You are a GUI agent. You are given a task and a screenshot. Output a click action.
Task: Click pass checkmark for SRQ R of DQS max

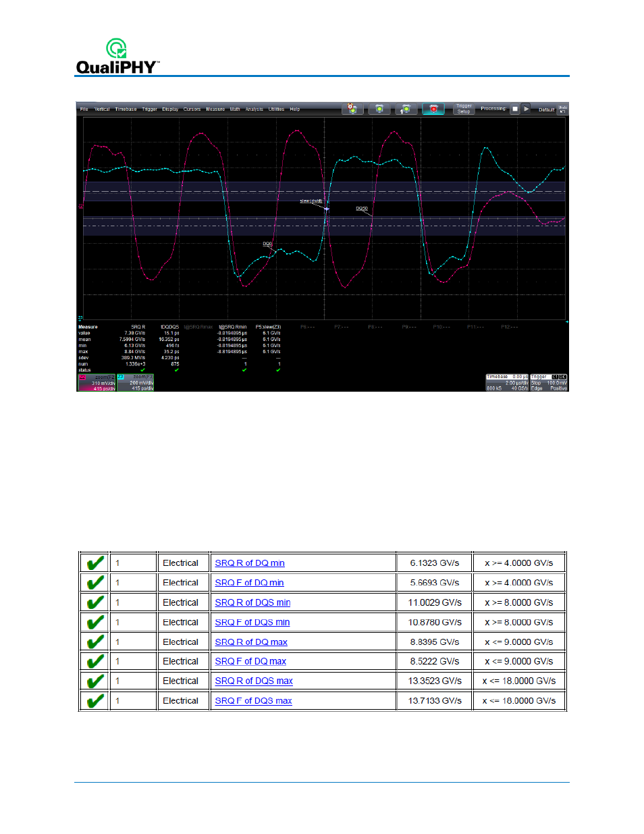pos(95,681)
